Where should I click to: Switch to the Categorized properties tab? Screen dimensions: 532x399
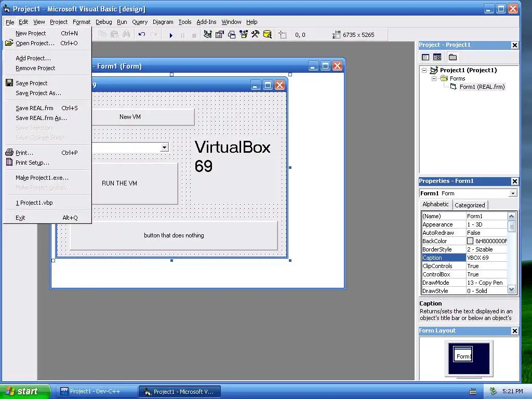point(470,205)
